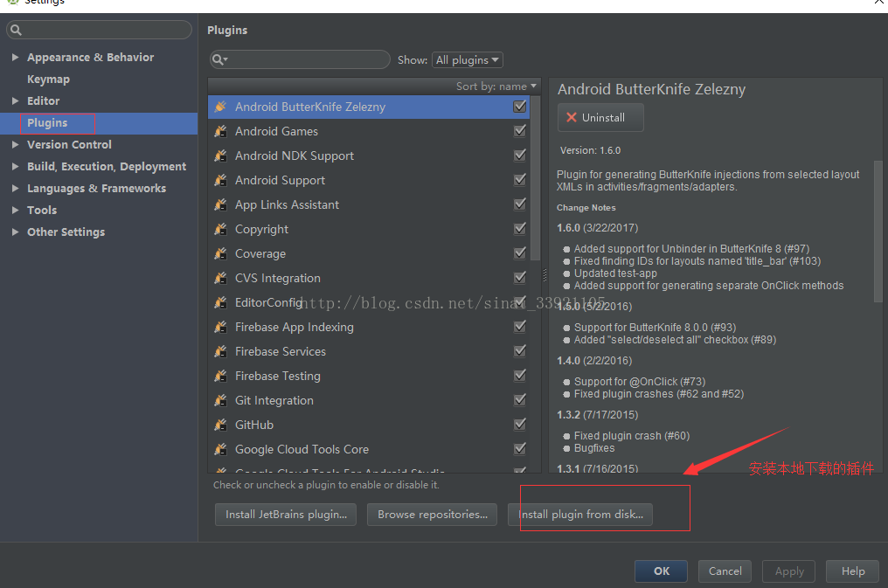The image size is (888, 588).
Task: Expand the Tools tree arrow
Action: [x=15, y=210]
